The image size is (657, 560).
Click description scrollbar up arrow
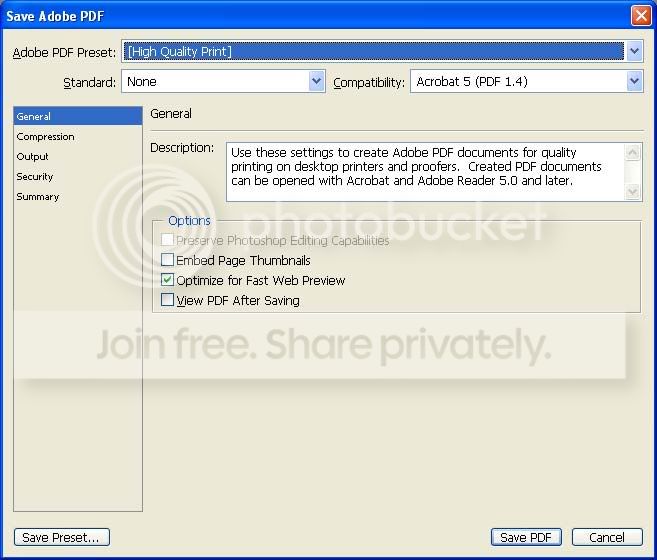[633, 152]
